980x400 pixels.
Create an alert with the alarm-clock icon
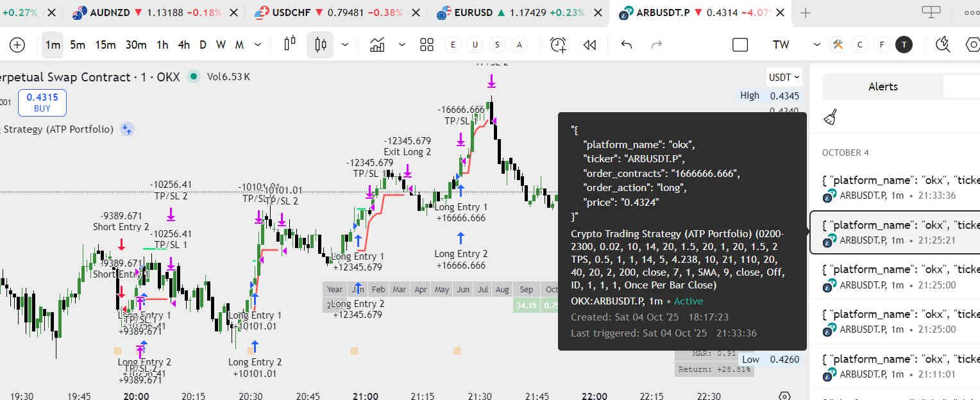click(559, 45)
